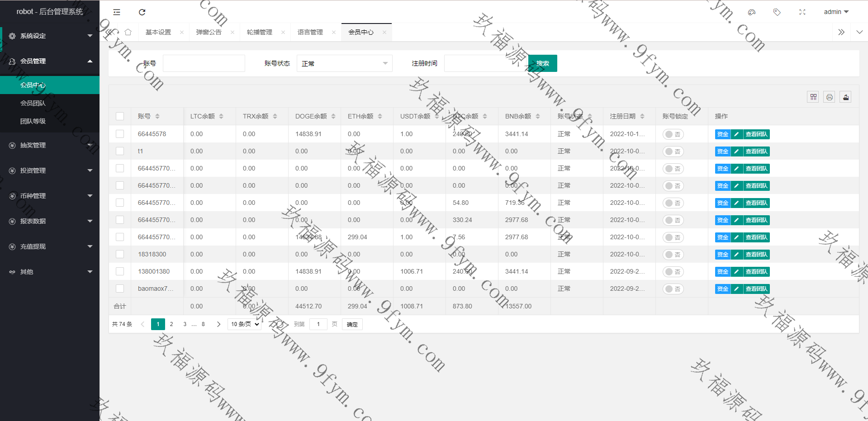Screen dimensions: 868x421
Task: Enter fullscreen using the expand icon
Action: pyautogui.click(x=802, y=12)
